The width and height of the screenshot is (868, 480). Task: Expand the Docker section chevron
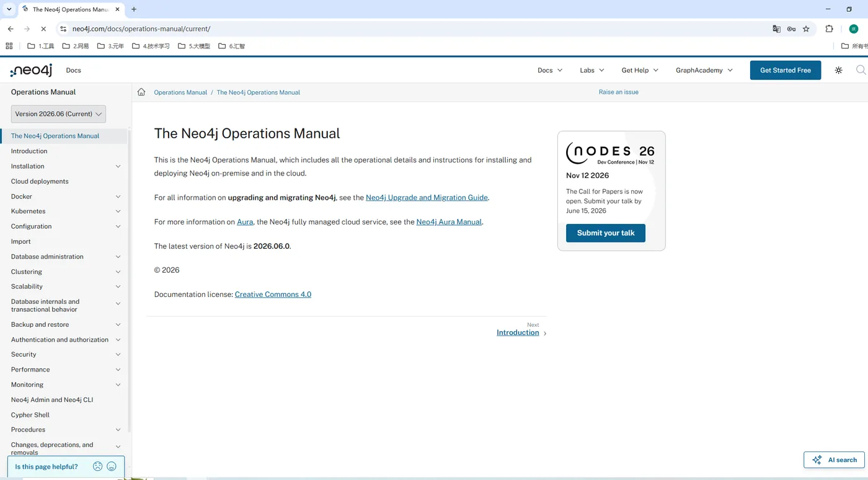(118, 197)
